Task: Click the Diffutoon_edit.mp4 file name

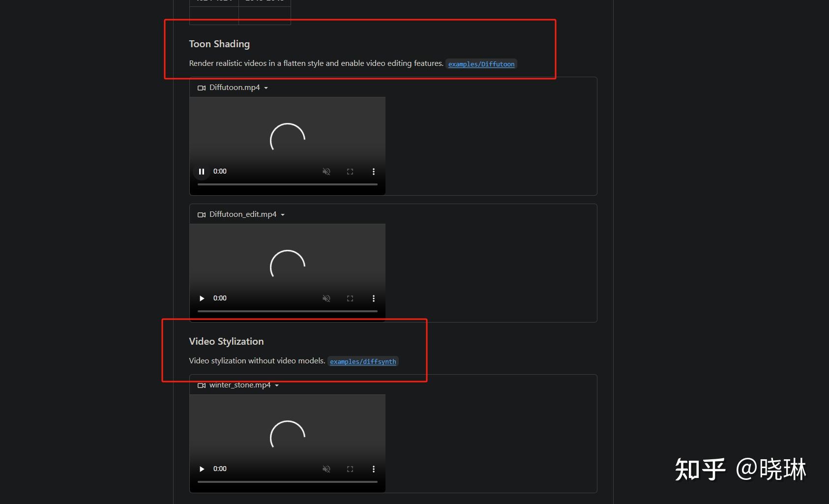Action: tap(243, 214)
